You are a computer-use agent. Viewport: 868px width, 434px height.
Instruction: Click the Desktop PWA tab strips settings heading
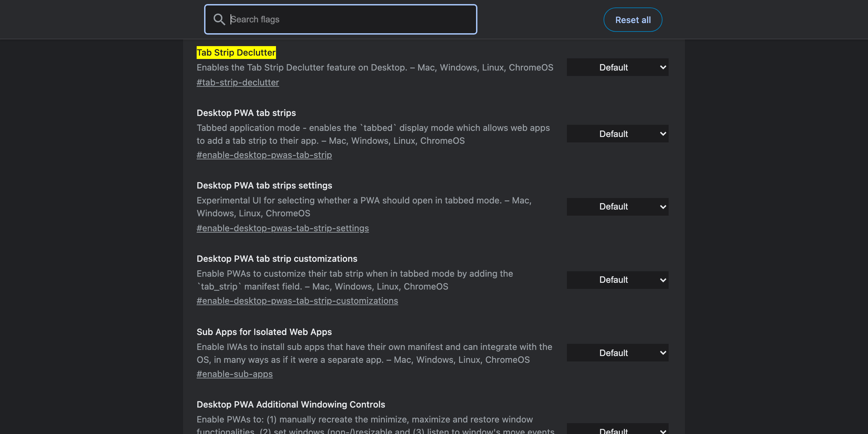pos(264,185)
